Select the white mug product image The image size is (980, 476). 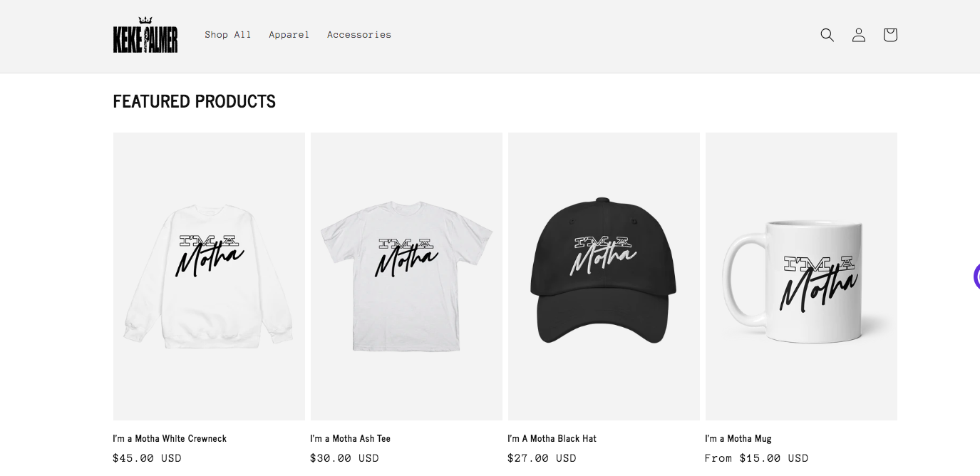coord(801,276)
